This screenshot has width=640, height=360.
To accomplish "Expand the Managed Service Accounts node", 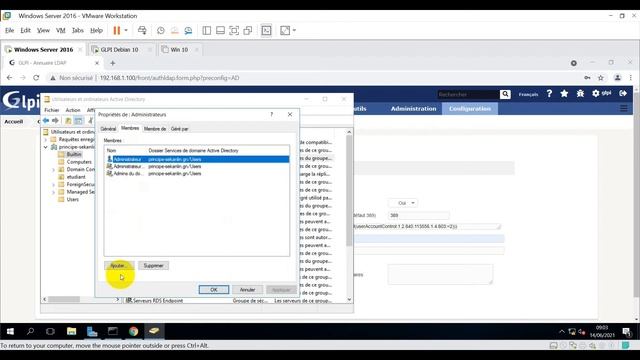I will tap(53, 192).
